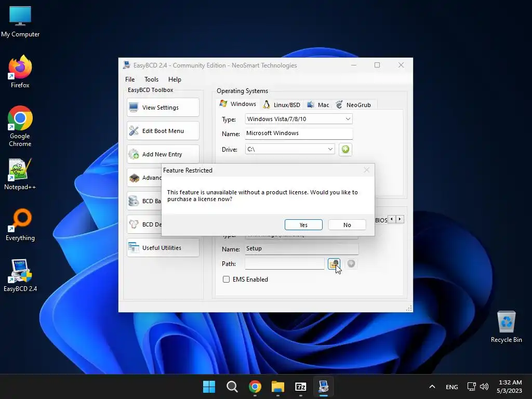The height and width of the screenshot is (399, 532).
Task: Click the Advanced Settings chip icon
Action: [134, 178]
